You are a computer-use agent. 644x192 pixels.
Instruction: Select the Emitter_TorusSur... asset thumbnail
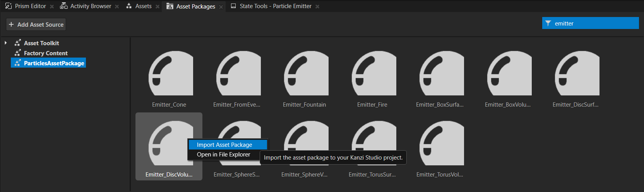[x=374, y=135]
